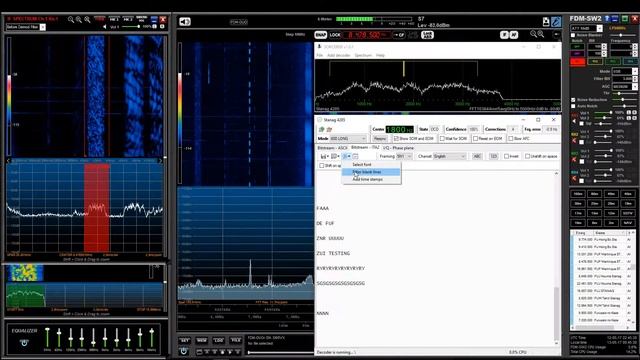Adjust the Vol 1 slider in Spectrum panel
The image size is (640, 360).
[x=131, y=27]
